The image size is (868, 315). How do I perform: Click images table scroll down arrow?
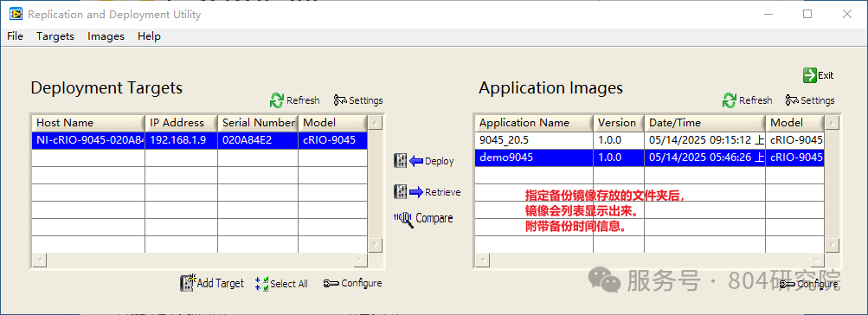click(832, 245)
